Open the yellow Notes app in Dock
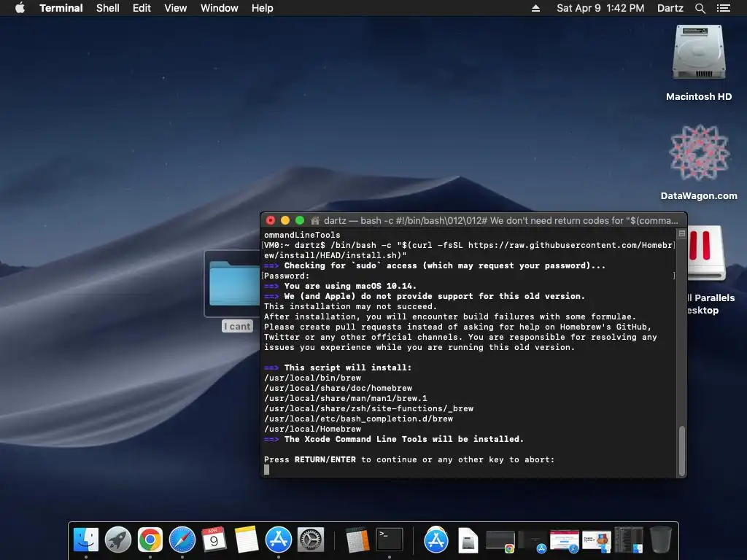 247,540
